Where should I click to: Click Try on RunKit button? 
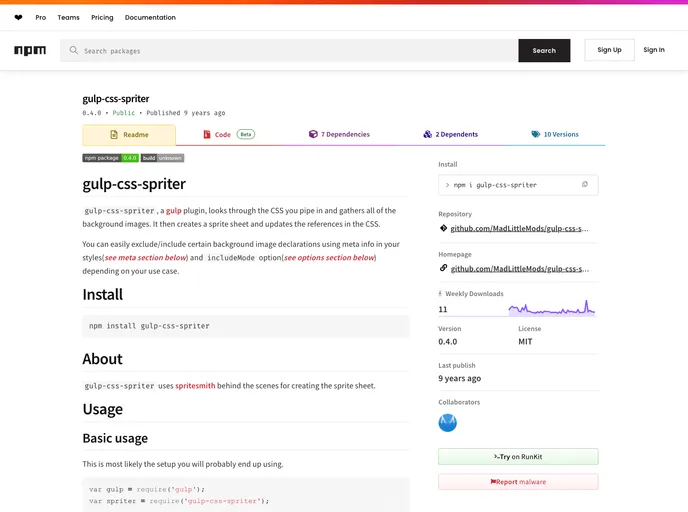[518, 457]
